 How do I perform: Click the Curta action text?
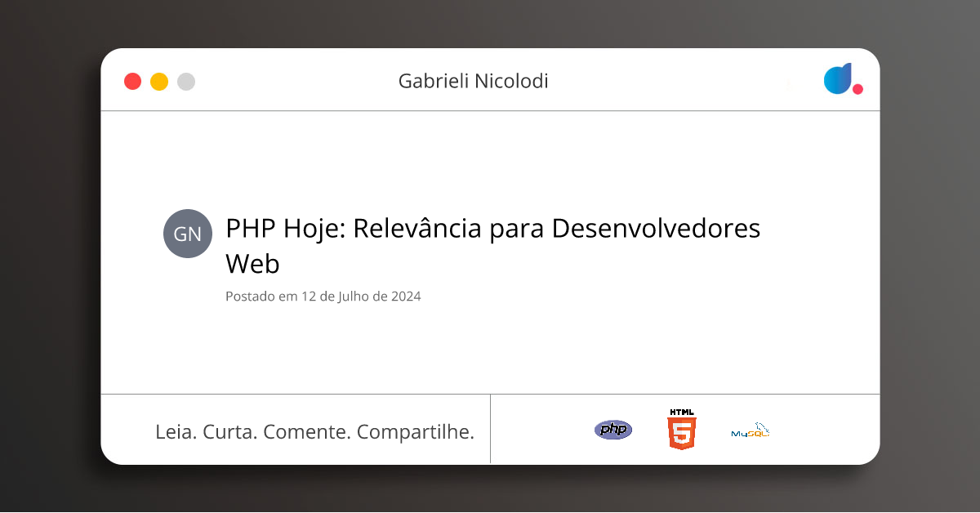coord(229,431)
